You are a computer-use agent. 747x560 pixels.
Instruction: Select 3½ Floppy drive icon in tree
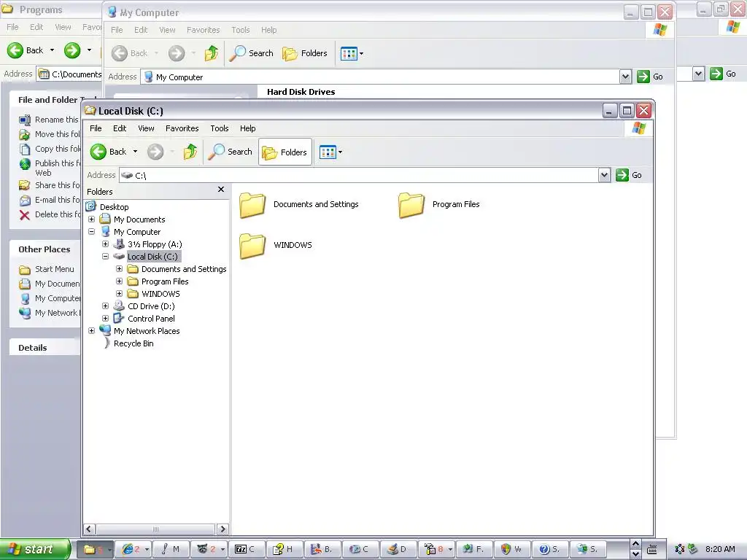[x=119, y=244]
